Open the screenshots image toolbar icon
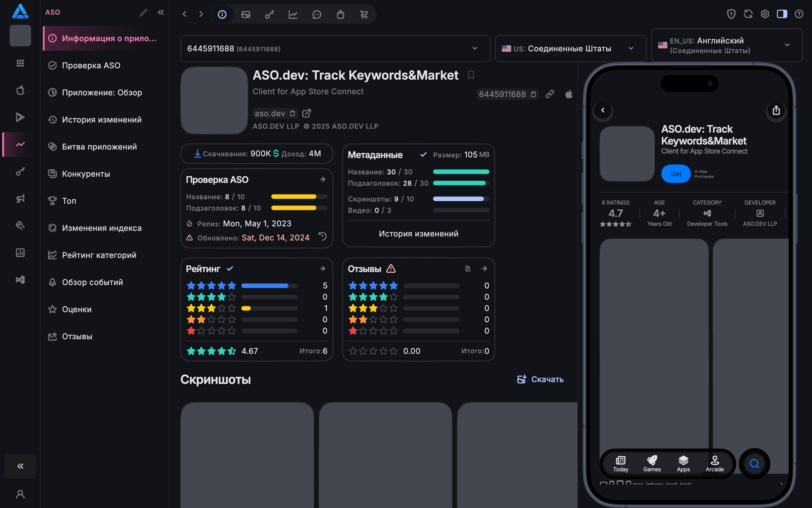Viewport: 812px width, 508px height. pyautogui.click(x=246, y=14)
